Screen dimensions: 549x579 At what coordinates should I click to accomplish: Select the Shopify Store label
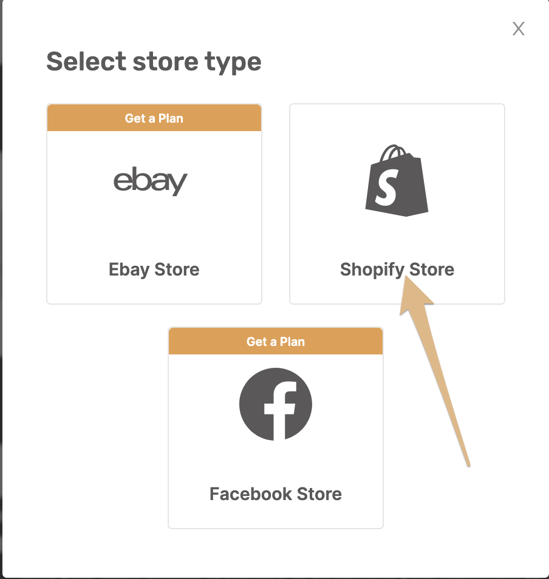coord(397,270)
